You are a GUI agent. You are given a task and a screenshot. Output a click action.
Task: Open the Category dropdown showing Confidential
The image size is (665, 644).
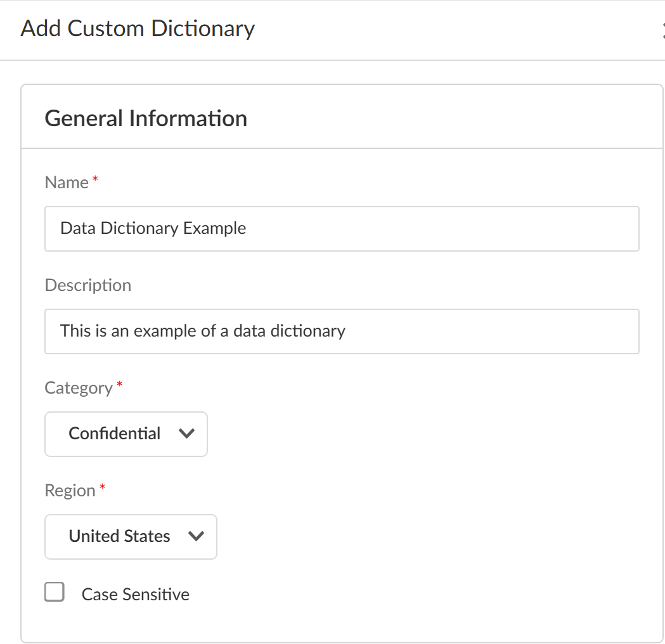(x=126, y=434)
